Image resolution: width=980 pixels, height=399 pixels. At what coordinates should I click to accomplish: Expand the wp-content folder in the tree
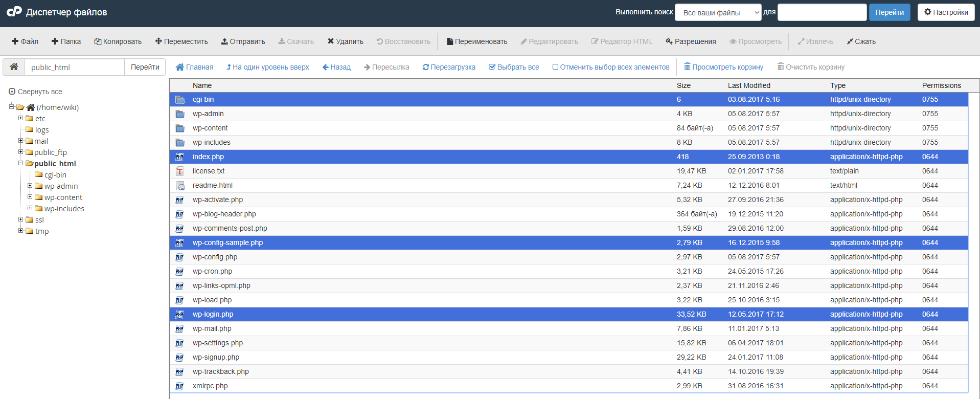tap(30, 197)
